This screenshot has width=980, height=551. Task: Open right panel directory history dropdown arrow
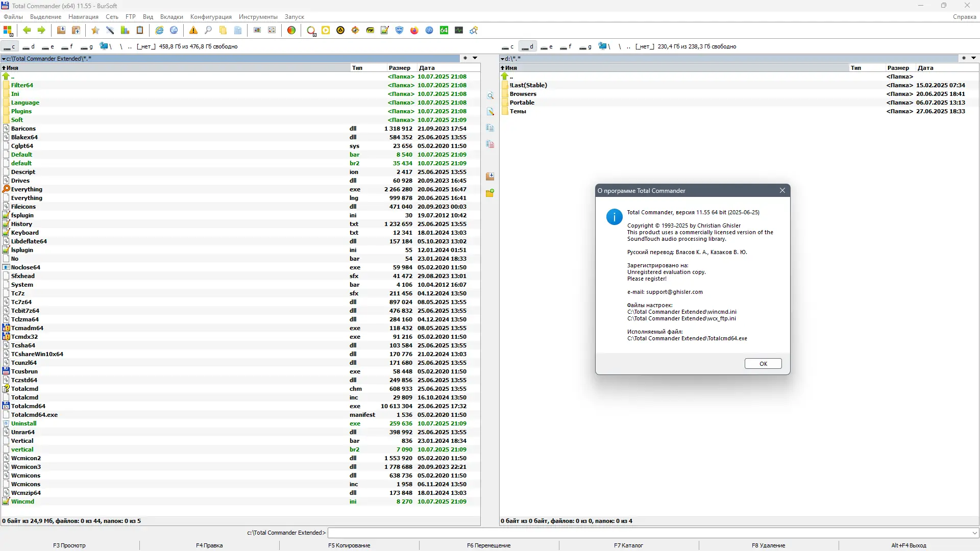pyautogui.click(x=973, y=58)
